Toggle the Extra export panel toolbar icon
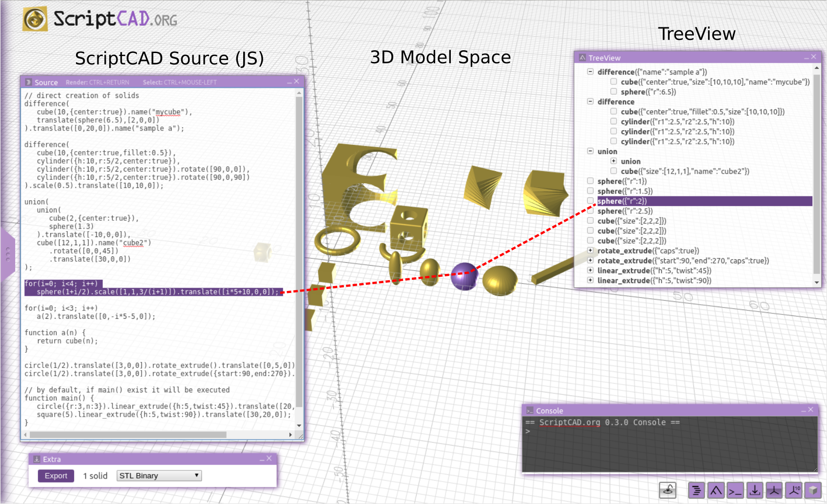Viewport: 827px width, 504px height. click(754, 490)
